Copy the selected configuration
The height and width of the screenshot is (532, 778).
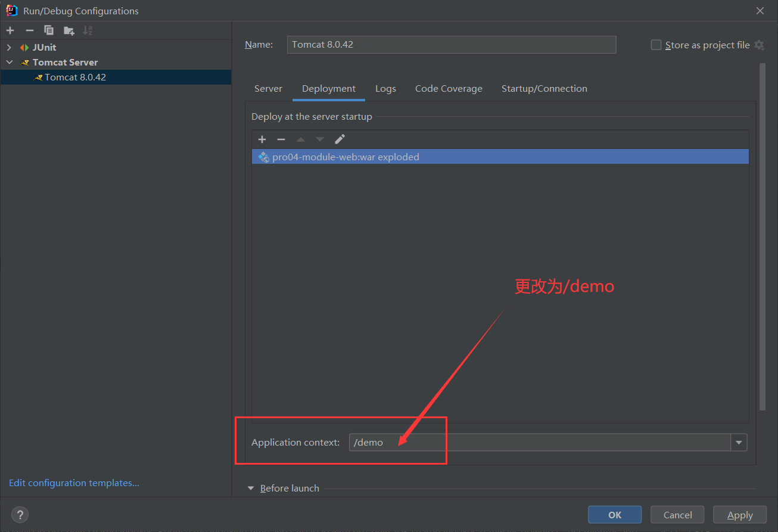click(49, 30)
